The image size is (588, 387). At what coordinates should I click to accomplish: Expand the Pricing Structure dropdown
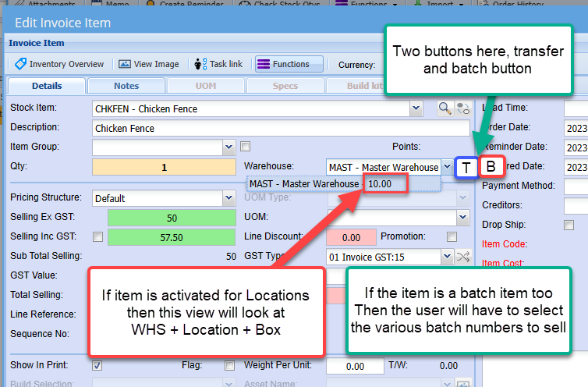(228, 198)
